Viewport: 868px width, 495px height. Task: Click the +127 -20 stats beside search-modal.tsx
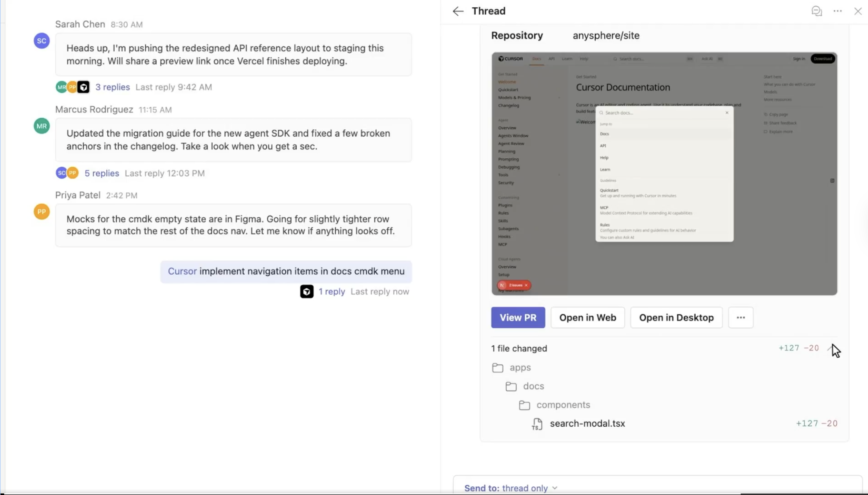click(x=817, y=423)
